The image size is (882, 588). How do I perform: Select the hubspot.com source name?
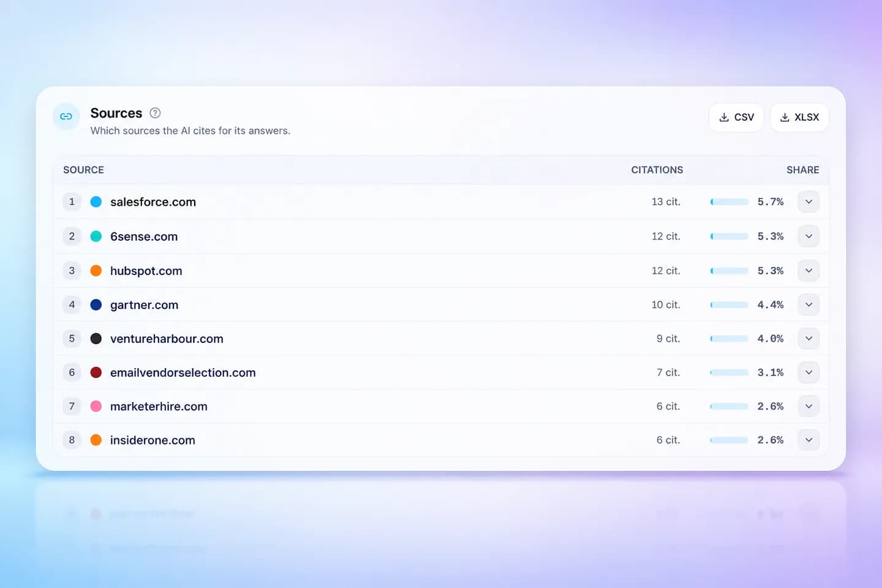coord(146,271)
